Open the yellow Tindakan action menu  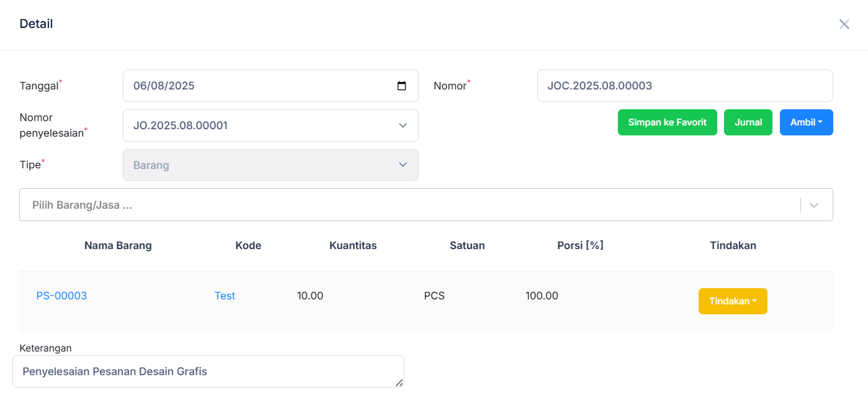click(733, 301)
